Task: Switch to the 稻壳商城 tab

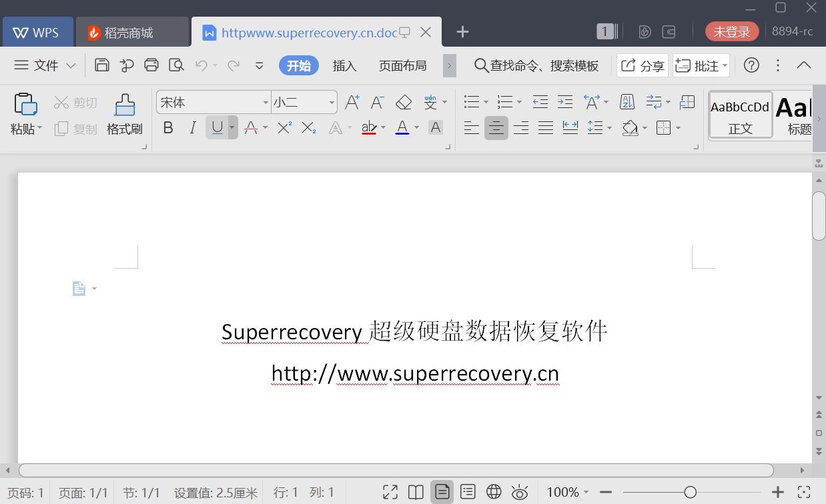Action: [132, 32]
